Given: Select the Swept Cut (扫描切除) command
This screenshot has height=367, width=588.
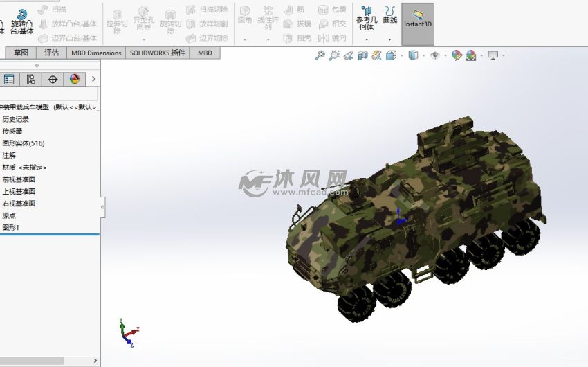Looking at the screenshot, I should [207, 10].
